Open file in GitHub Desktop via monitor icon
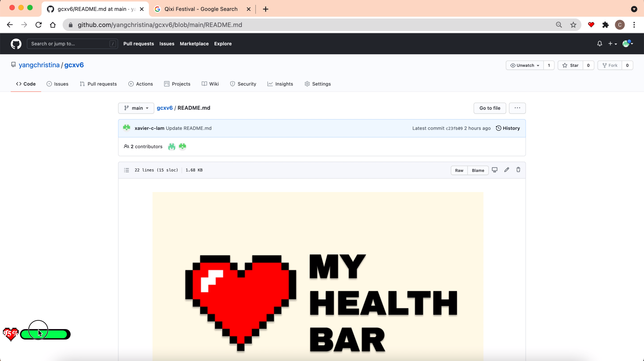 [495, 170]
